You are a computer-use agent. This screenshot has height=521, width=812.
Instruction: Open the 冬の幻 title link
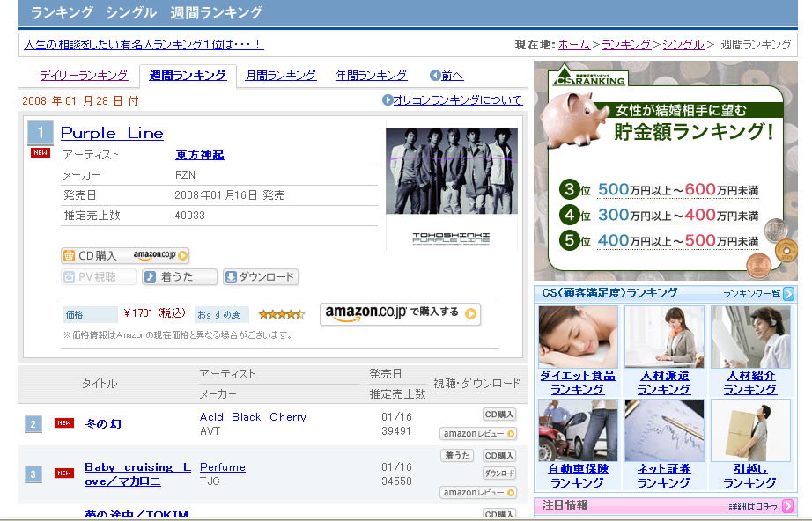(x=102, y=423)
